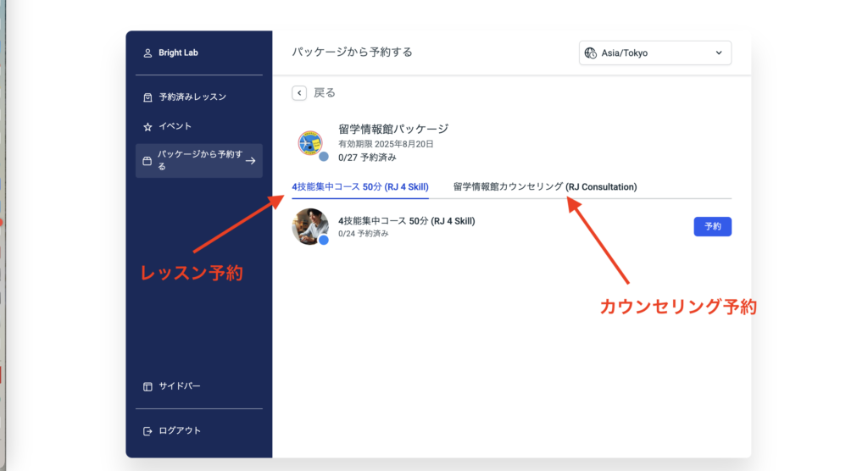The width and height of the screenshot is (868, 471).
Task: Click the teacher avatar photo in lesson row
Action: (309, 226)
